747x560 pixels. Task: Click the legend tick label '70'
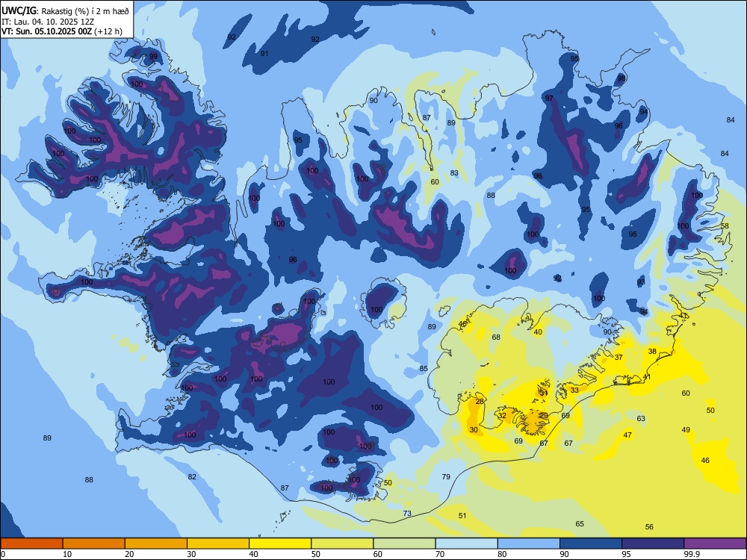pos(440,554)
